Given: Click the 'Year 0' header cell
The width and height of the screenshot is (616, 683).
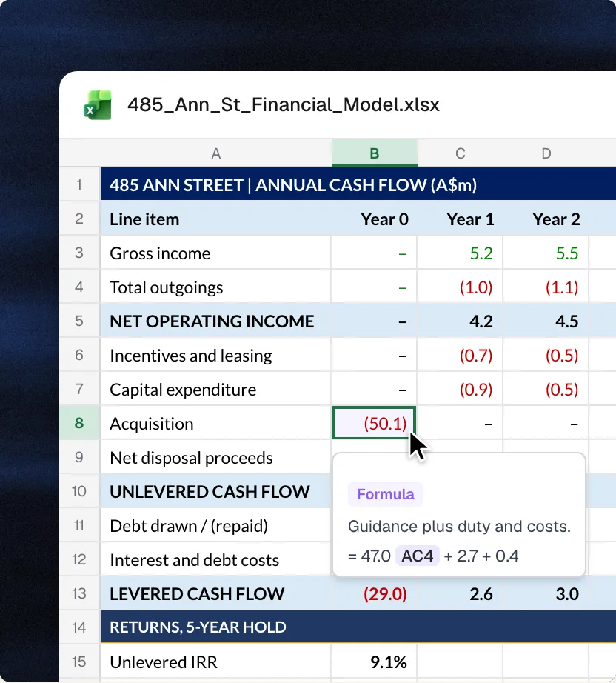Looking at the screenshot, I should 374,219.
